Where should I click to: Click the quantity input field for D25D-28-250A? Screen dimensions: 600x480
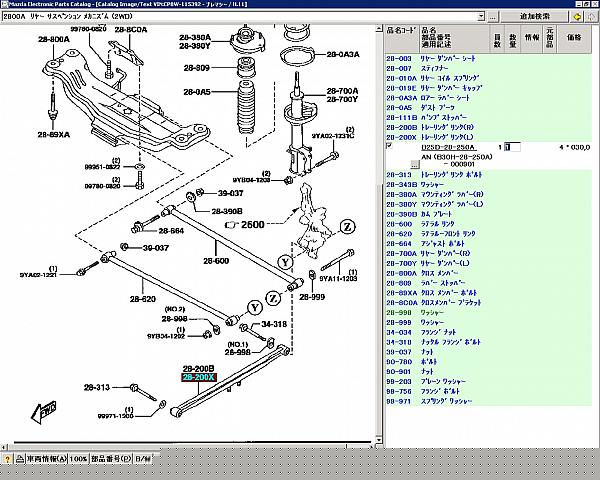click(512, 147)
